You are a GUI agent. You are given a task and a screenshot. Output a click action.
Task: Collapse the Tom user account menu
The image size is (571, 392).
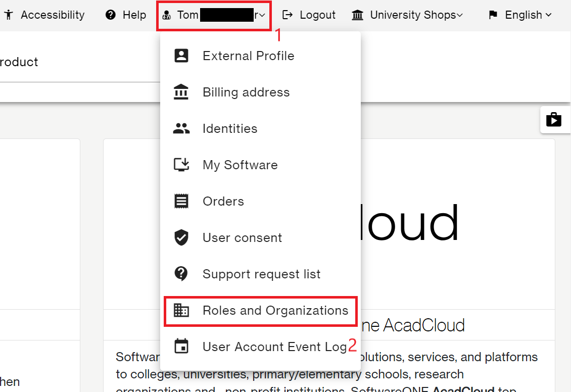(214, 15)
